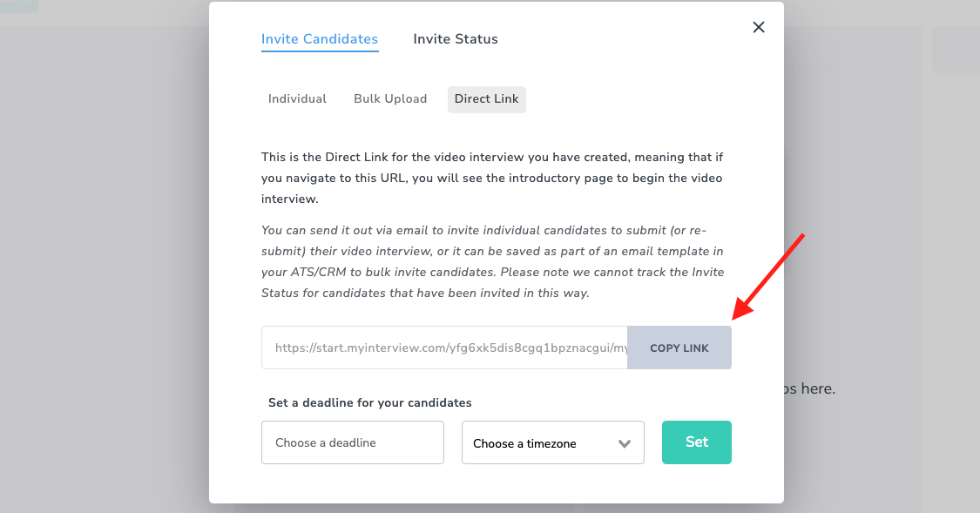The width and height of the screenshot is (980, 513).
Task: Click the red arrow pointing at COPY LINK
Action: (x=769, y=276)
